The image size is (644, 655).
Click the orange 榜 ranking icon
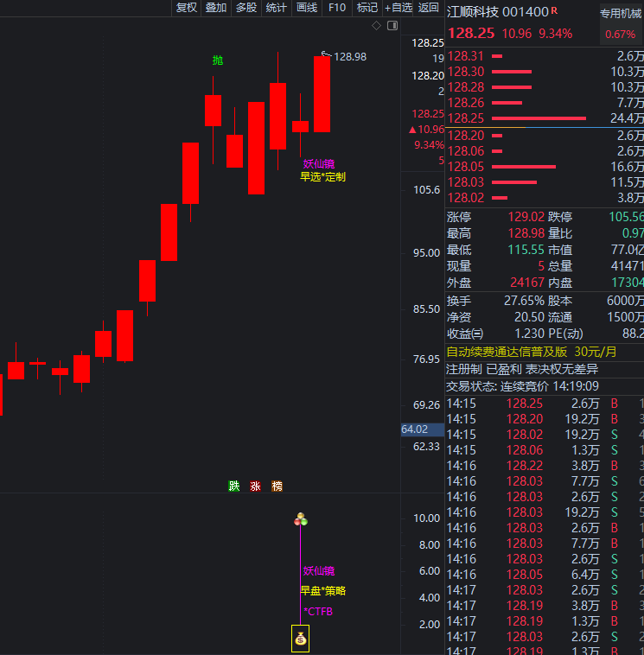coord(277,486)
